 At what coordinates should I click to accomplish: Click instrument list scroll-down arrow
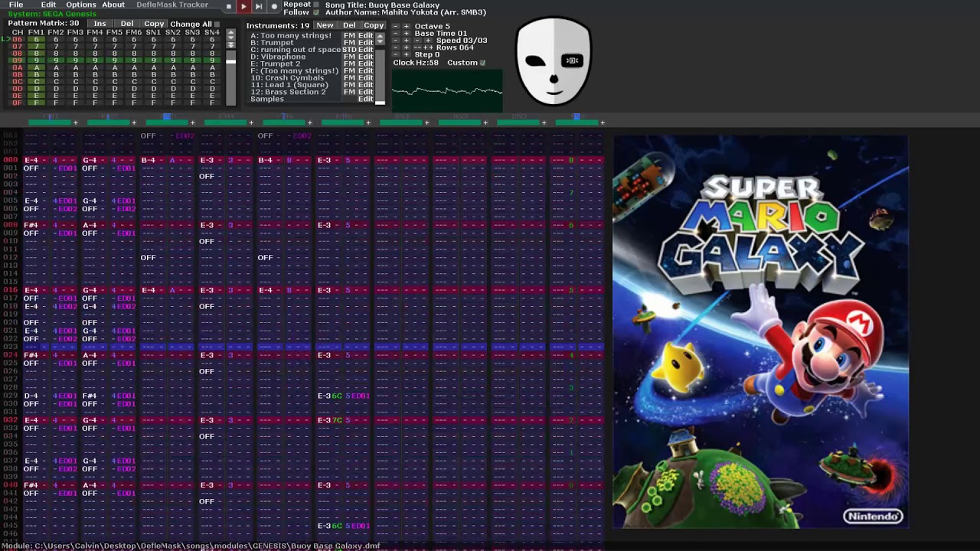(381, 41)
